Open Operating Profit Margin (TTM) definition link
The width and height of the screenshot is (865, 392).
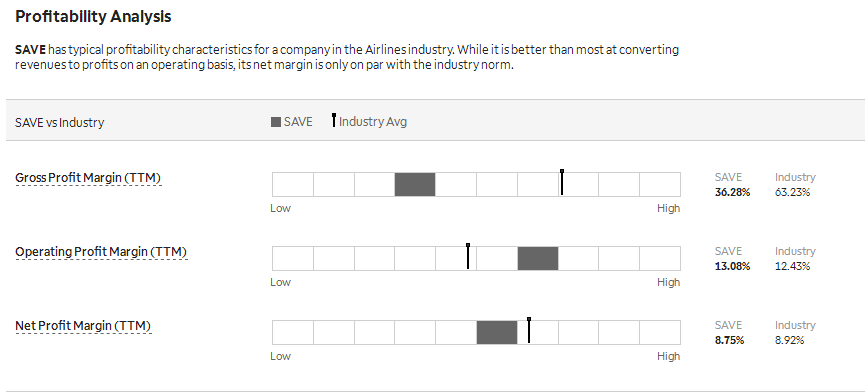click(101, 252)
